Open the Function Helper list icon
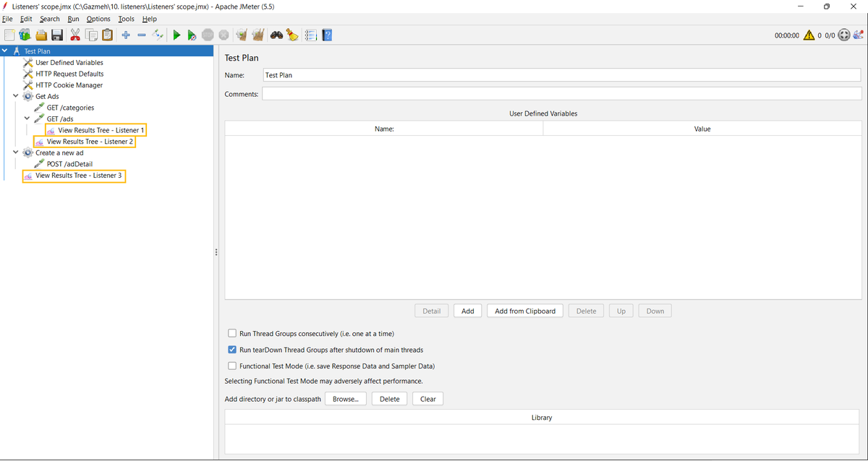Viewport: 868px width, 461px height. pos(311,35)
